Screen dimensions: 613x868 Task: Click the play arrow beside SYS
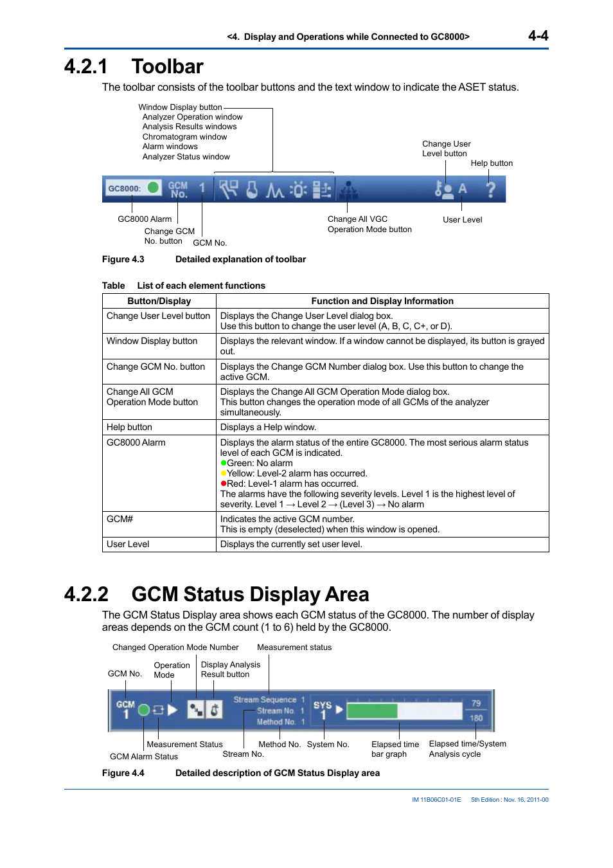click(340, 710)
